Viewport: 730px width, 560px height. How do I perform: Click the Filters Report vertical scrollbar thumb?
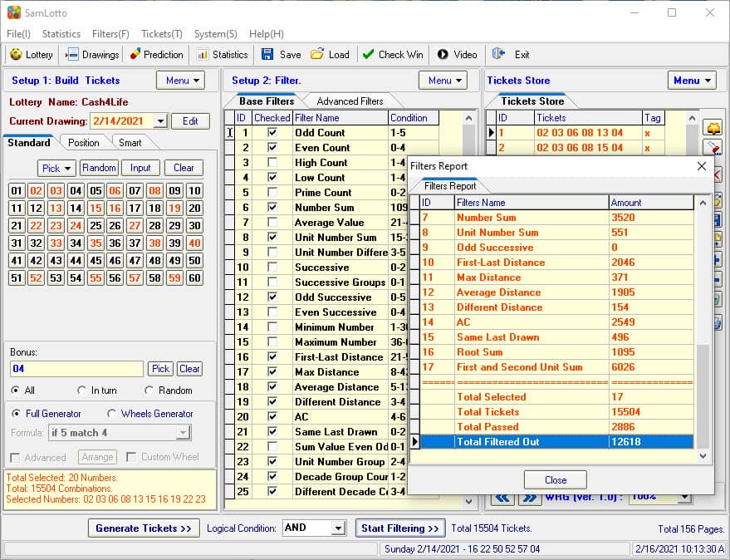click(703, 395)
